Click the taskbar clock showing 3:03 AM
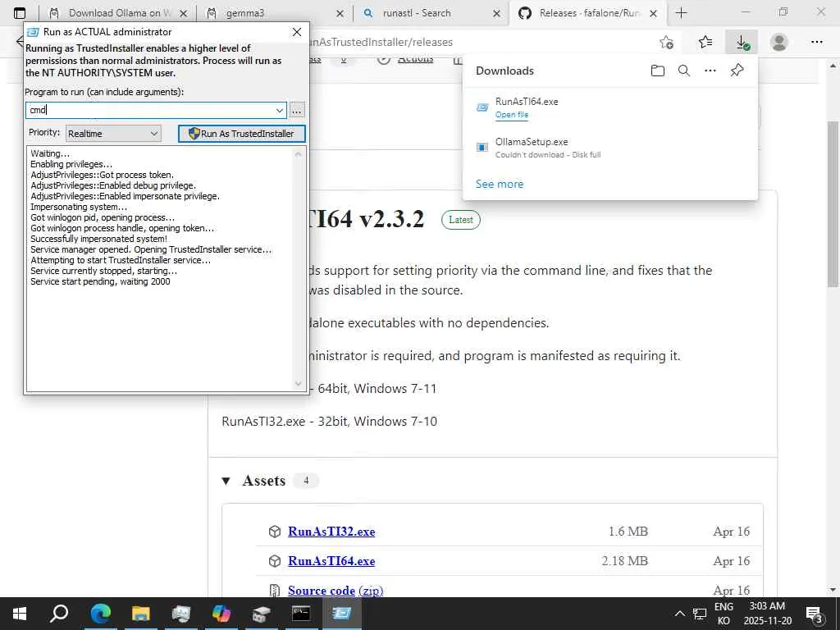The image size is (840, 630). 767,614
